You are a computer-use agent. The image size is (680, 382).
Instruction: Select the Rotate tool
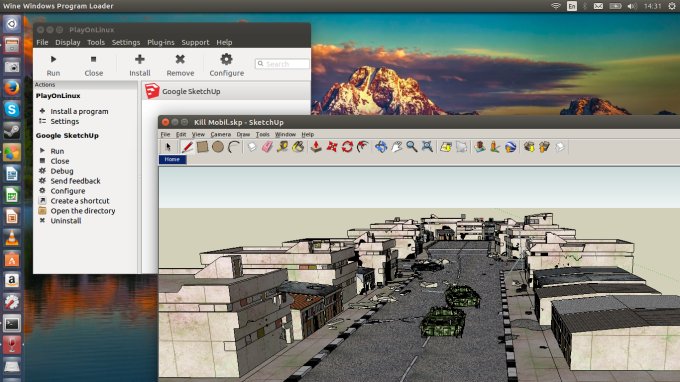coord(347,147)
